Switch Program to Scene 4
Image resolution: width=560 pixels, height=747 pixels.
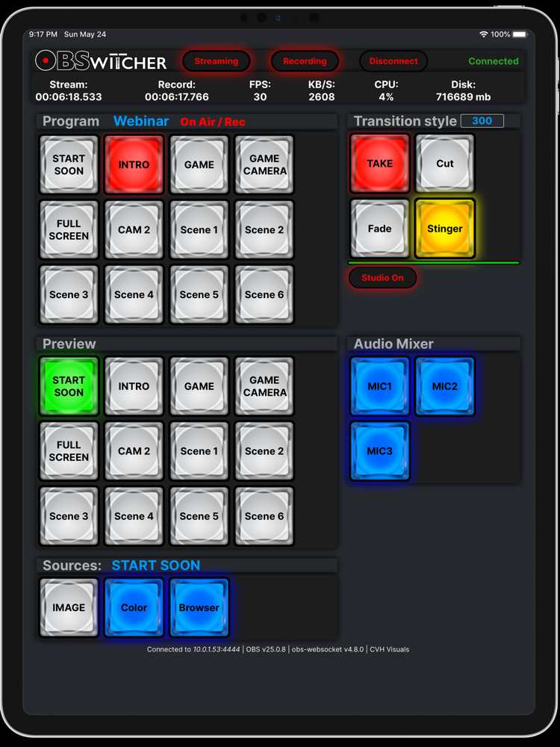(134, 295)
